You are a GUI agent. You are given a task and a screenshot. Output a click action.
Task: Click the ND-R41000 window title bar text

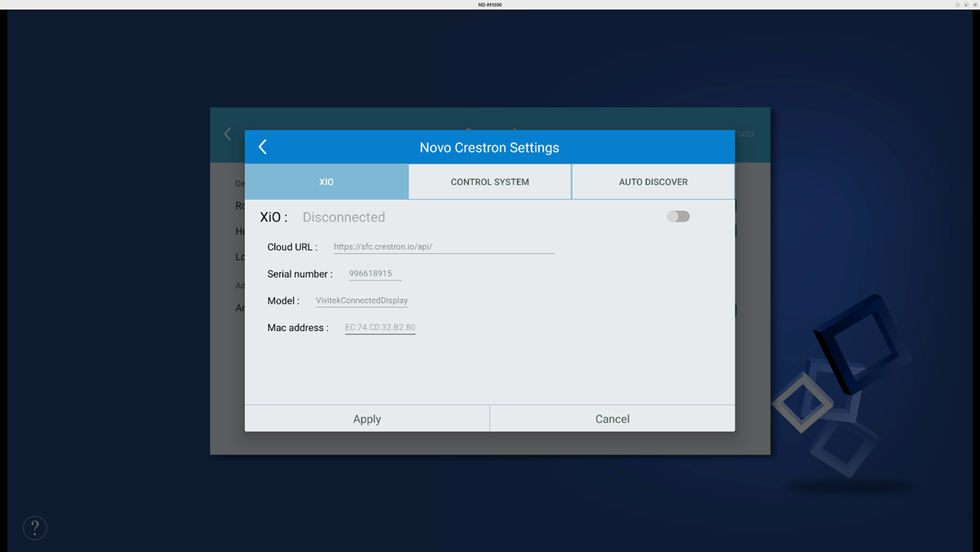tap(489, 4)
